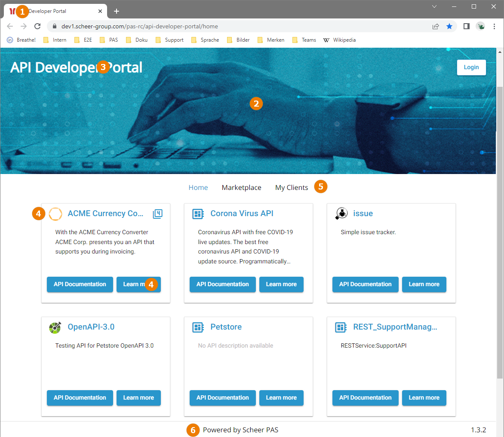Open the Doku bookmarks folder
This screenshot has width=504, height=437.
click(x=136, y=40)
